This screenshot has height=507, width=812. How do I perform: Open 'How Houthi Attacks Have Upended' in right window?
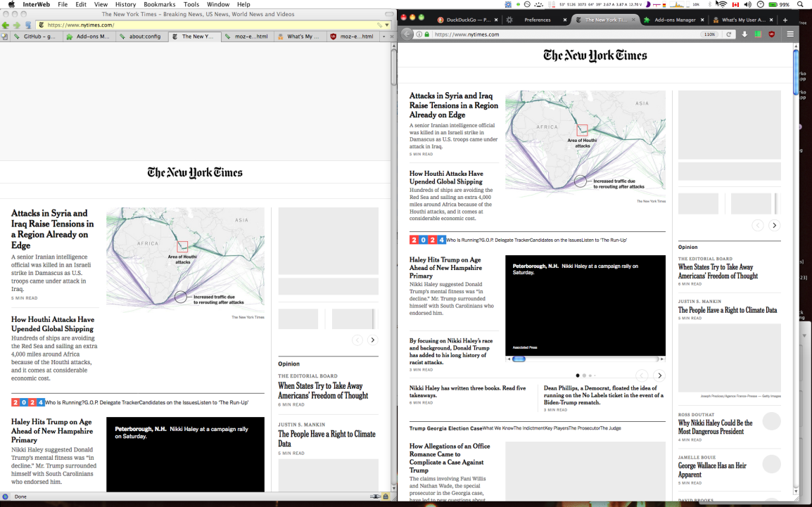click(x=446, y=177)
